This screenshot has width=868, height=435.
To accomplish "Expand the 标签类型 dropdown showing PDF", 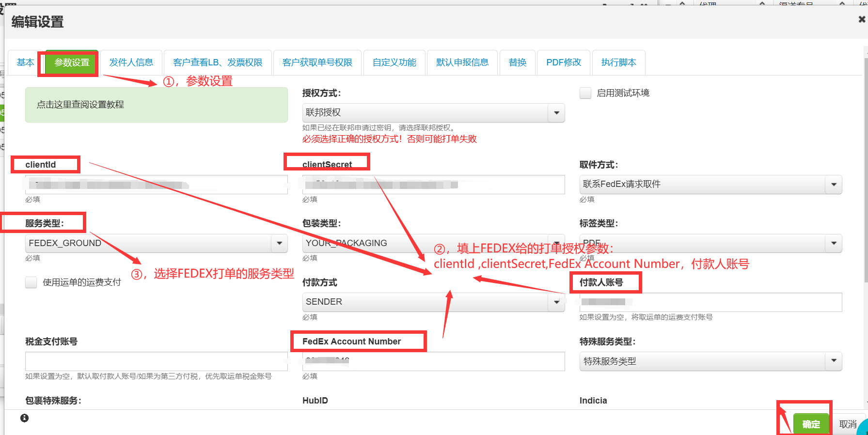I will (x=710, y=243).
